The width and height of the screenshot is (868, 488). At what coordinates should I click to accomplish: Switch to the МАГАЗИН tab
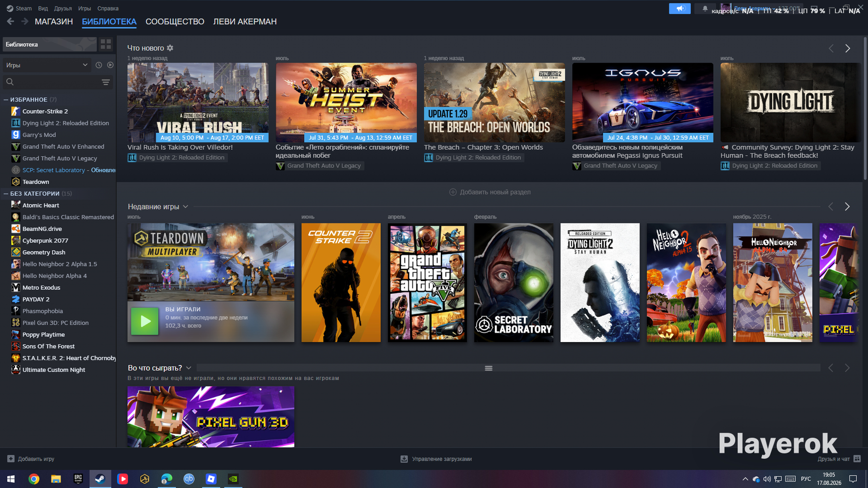click(x=54, y=21)
